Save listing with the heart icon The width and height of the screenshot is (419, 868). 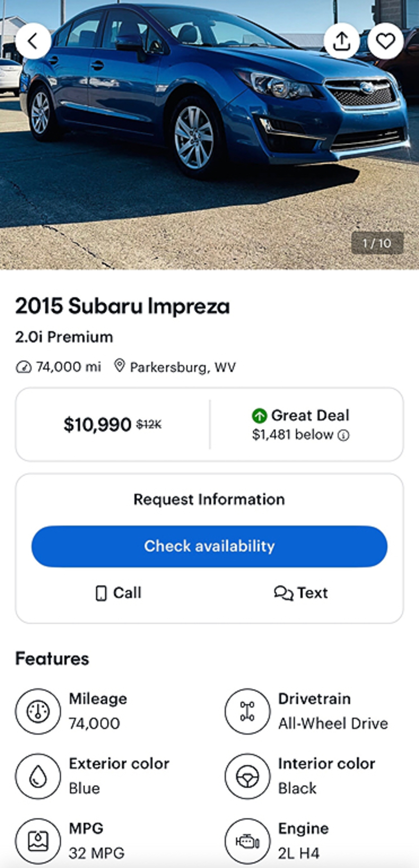pyautogui.click(x=385, y=41)
